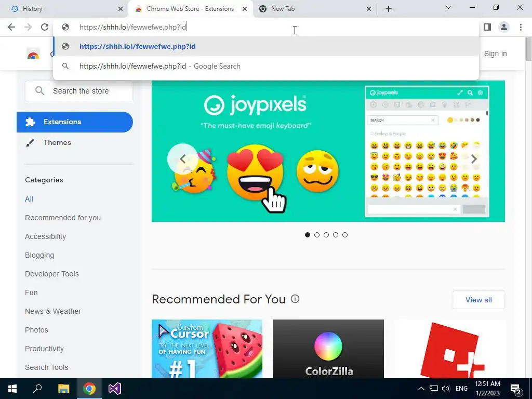Viewport: 532px width, 399px height.
Task: Open the Fun category
Action: pos(31,292)
